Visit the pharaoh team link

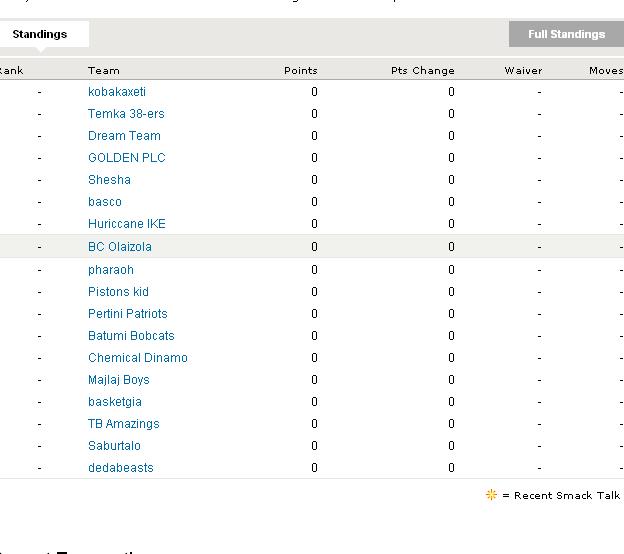[x=111, y=270]
